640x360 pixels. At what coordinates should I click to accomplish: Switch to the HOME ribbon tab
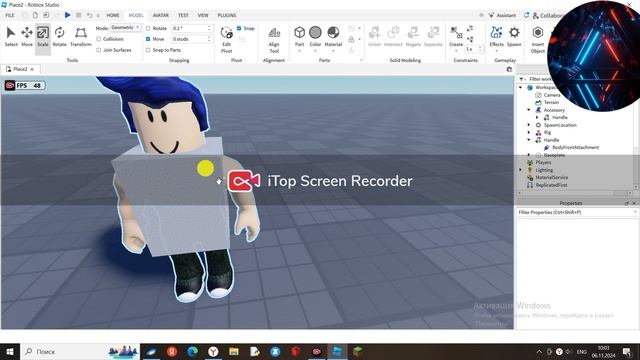point(113,15)
